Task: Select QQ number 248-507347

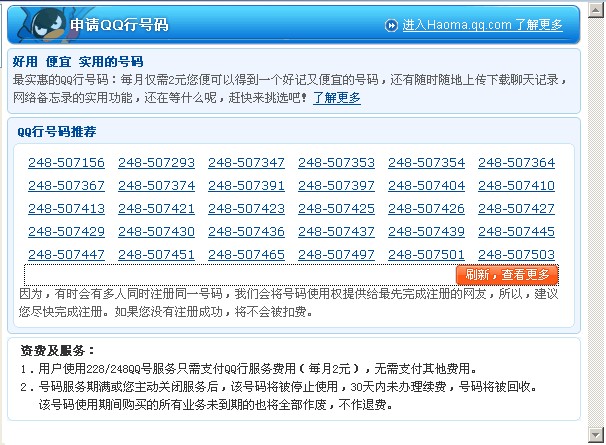Action: 247,163
